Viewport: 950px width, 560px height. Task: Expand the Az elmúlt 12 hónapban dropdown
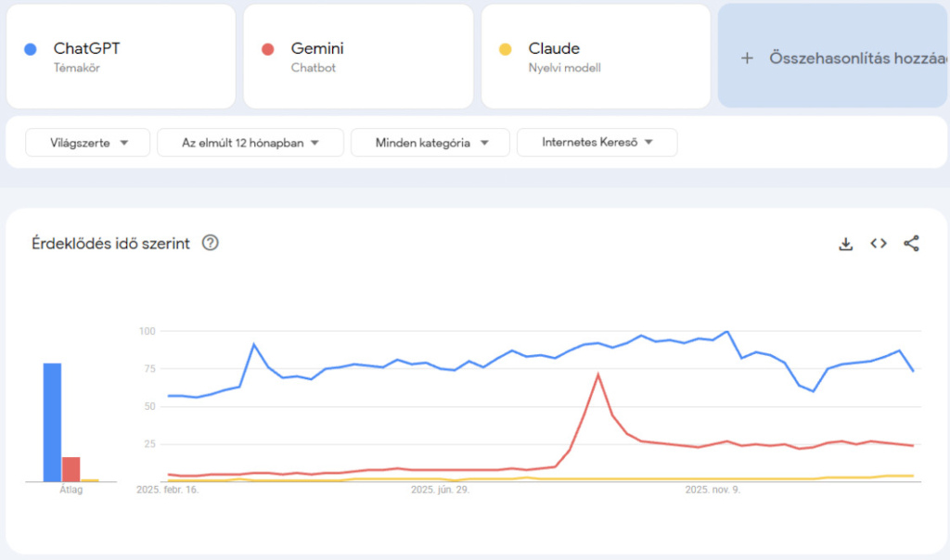pos(250,143)
